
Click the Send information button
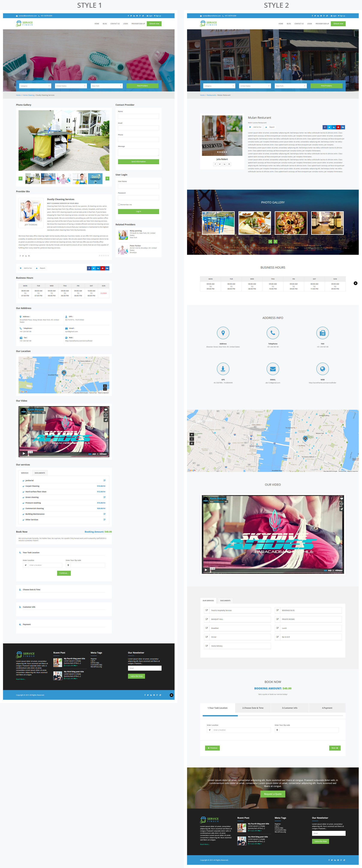[138, 162]
